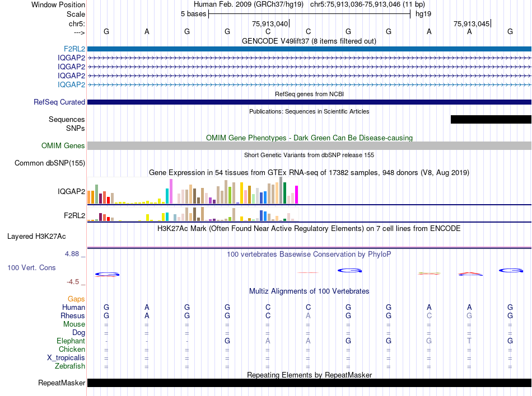The image size is (532, 396).
Task: Open Repeating Elements by RepeatMasker title
Action: point(310,375)
